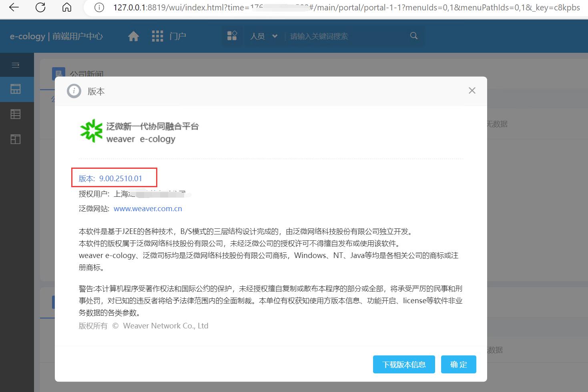Select the second table sidebar icon
The image size is (588, 392).
pos(16,114)
